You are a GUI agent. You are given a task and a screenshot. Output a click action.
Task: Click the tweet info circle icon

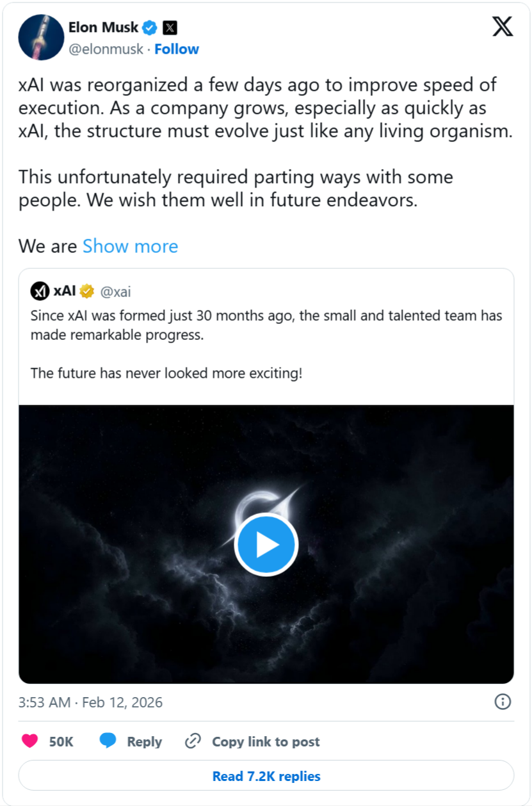pos(503,702)
